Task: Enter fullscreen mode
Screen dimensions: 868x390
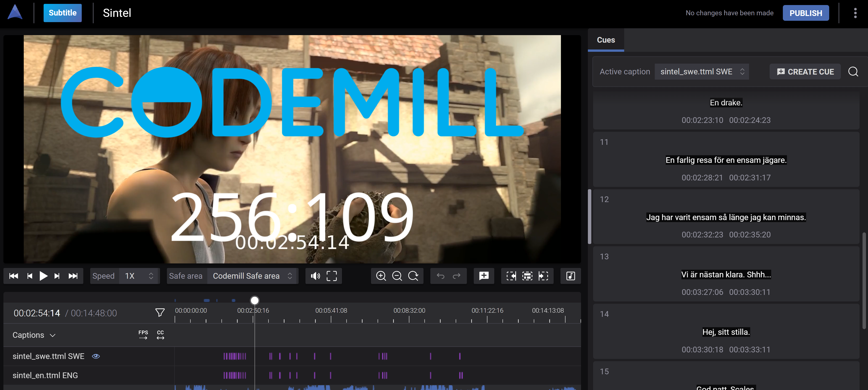Action: tap(331, 276)
